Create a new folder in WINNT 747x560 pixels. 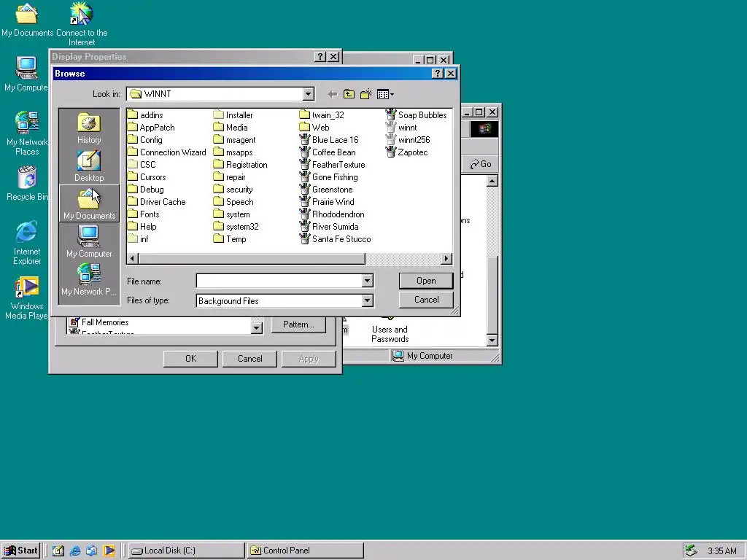click(366, 94)
